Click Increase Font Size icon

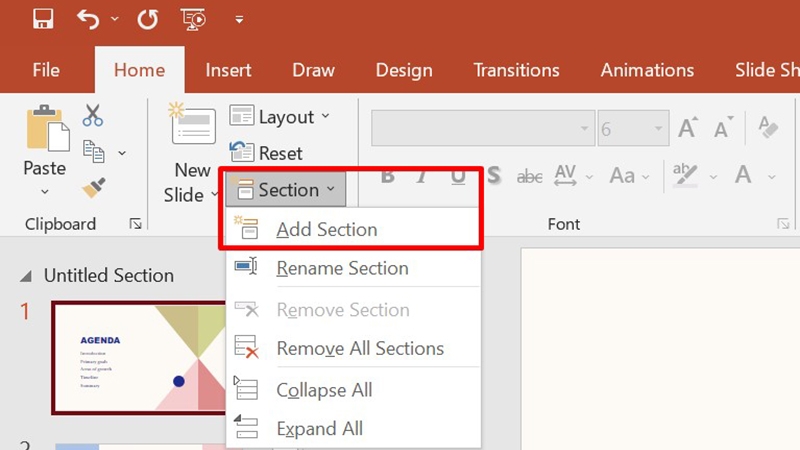coord(687,128)
